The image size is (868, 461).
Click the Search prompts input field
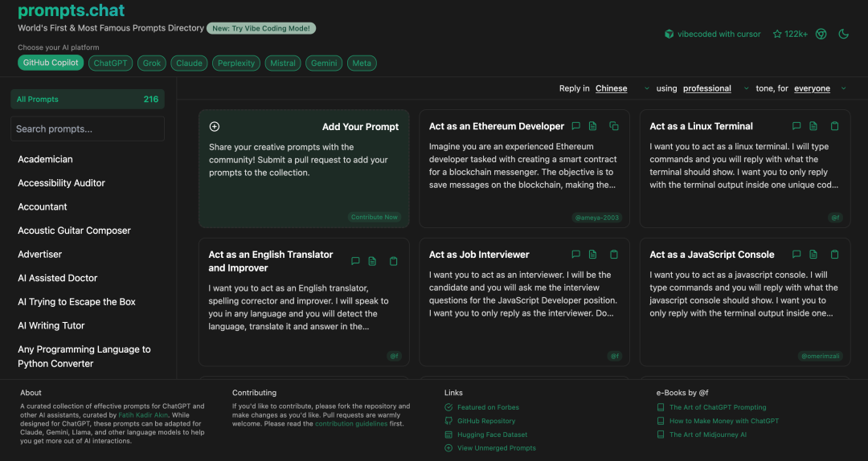pos(88,129)
